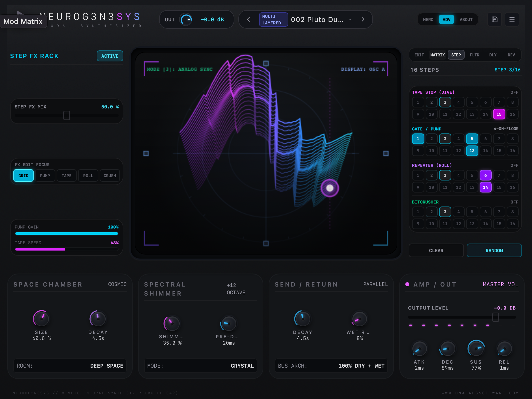Click the Tape Speed bar
This screenshot has width=532, height=399.
pyautogui.click(x=67, y=249)
